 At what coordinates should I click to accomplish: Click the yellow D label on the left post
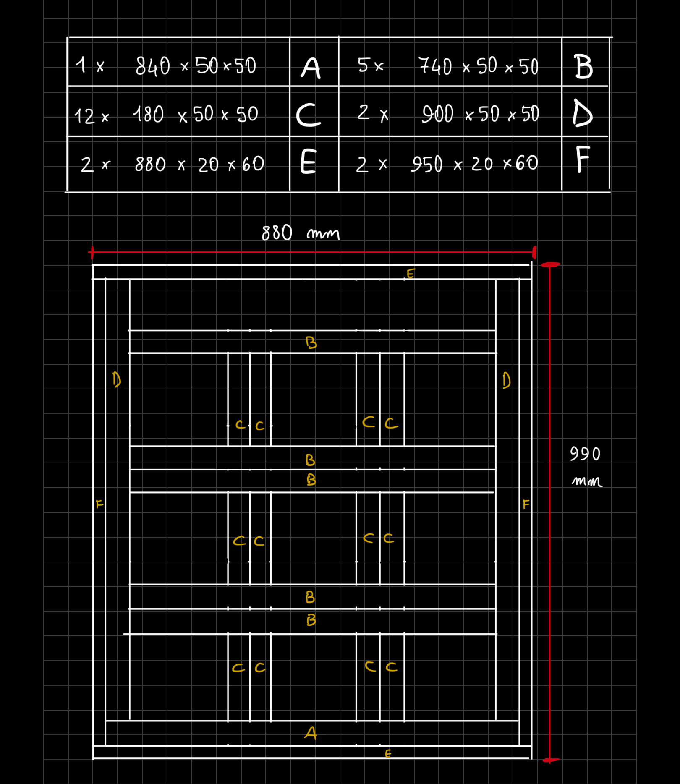pos(117,379)
